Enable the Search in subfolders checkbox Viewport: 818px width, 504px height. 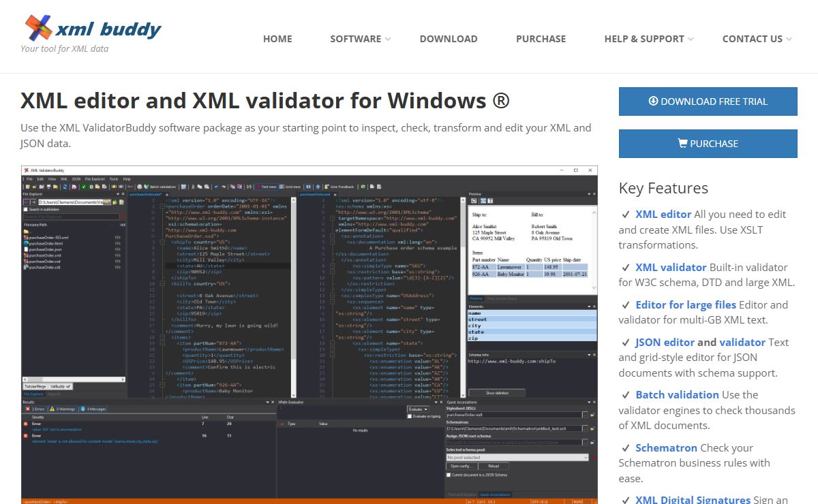26,209
